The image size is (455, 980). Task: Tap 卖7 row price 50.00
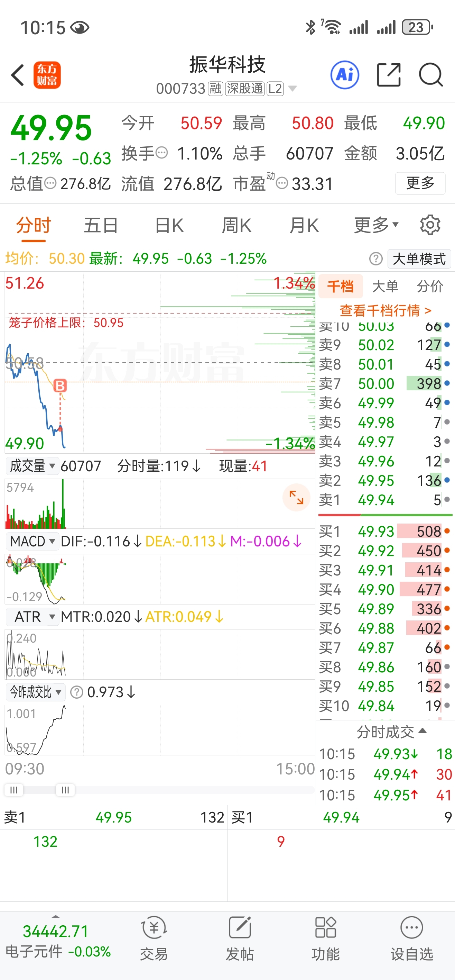click(x=376, y=383)
